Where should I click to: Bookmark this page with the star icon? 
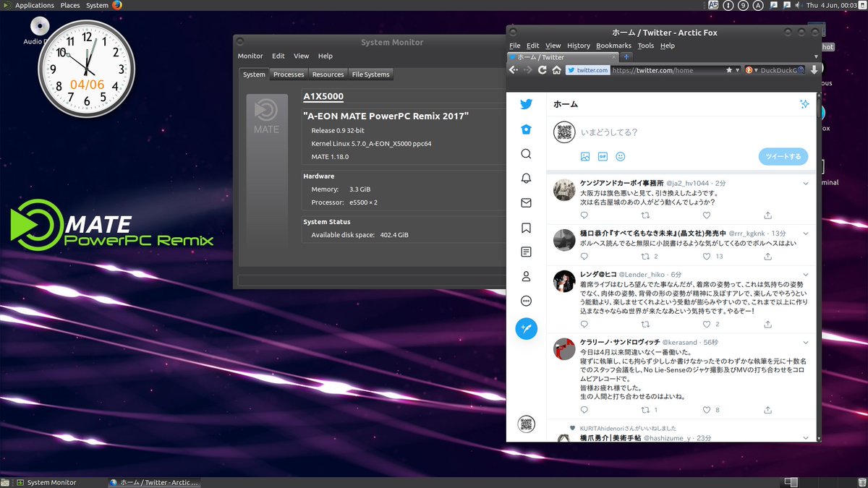click(x=728, y=70)
